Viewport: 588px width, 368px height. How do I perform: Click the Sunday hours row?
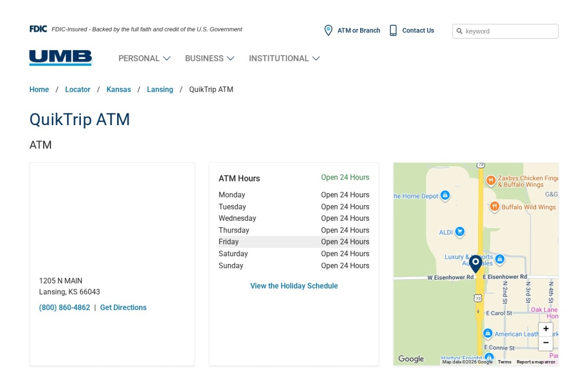[294, 265]
